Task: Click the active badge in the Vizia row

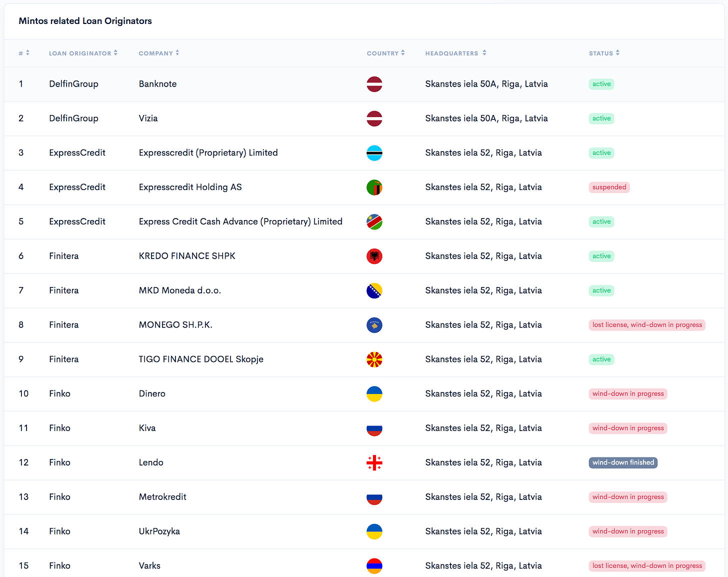Action: click(601, 118)
